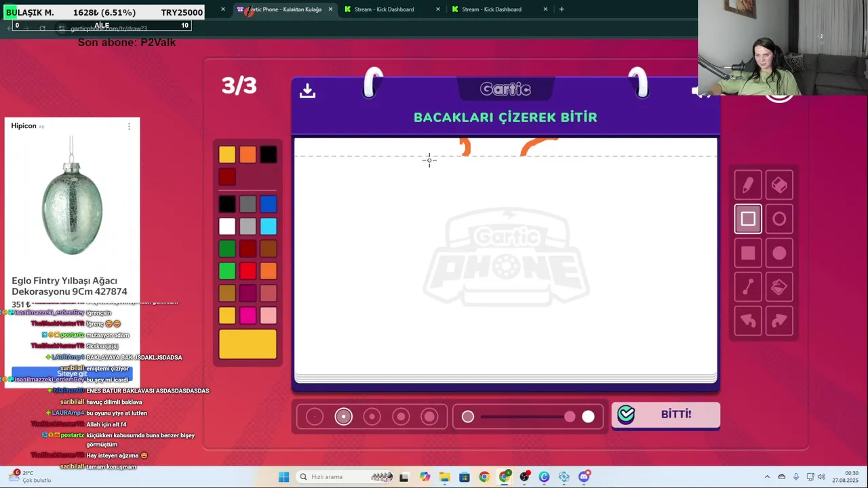Select the third brush size

tap(372, 417)
